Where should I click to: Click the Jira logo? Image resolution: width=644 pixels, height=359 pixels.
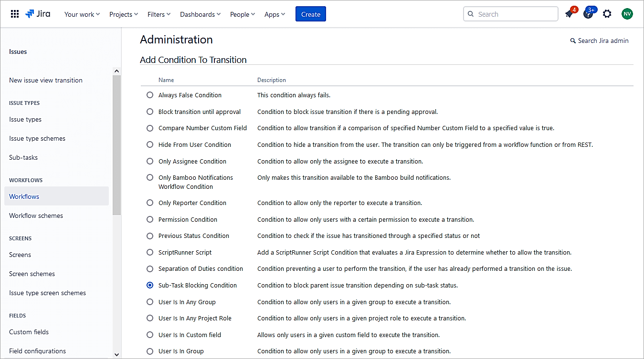coord(38,14)
